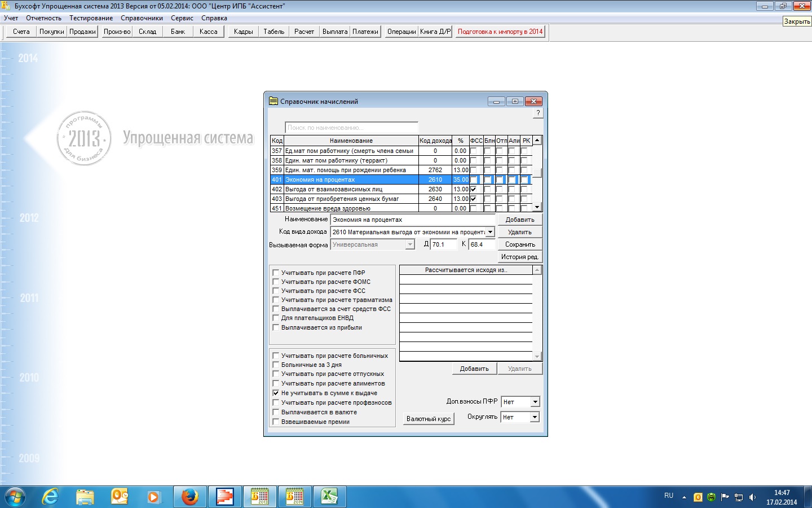Open the 'Округлять' dropdown
812x508 pixels.
[535, 417]
